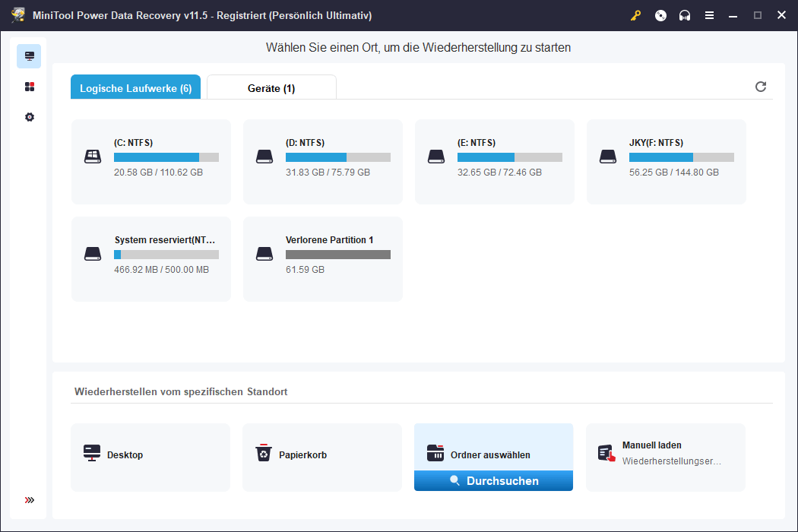This screenshot has width=798, height=532.
Task: Click the JKY(F: NTFS) label
Action: pyautogui.click(x=656, y=143)
